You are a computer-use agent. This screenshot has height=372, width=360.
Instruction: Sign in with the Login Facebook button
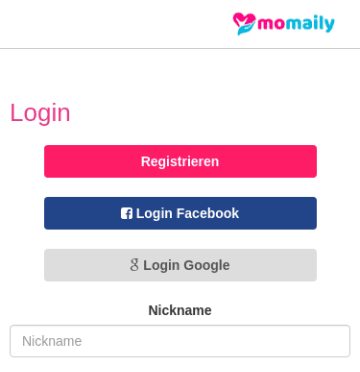(180, 213)
